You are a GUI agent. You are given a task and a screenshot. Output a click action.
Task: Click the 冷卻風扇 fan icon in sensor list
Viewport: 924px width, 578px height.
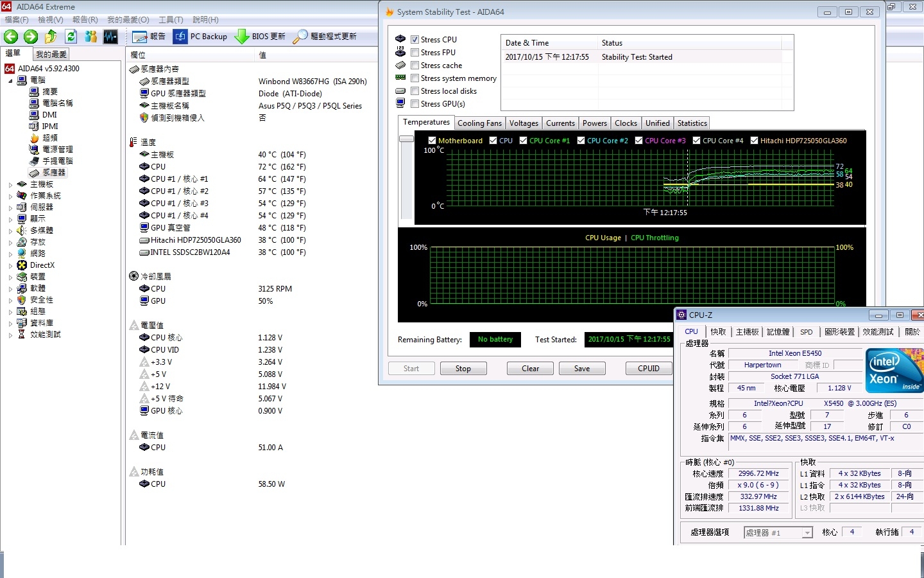coord(133,276)
